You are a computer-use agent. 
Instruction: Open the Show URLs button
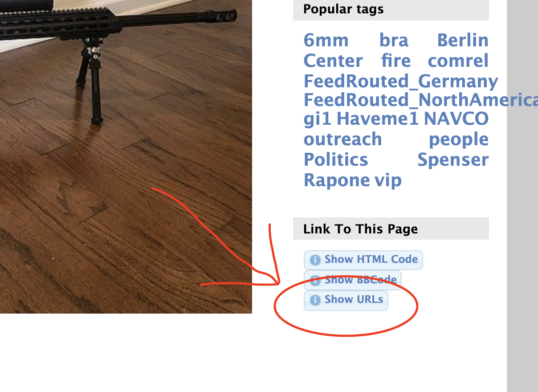pos(346,300)
